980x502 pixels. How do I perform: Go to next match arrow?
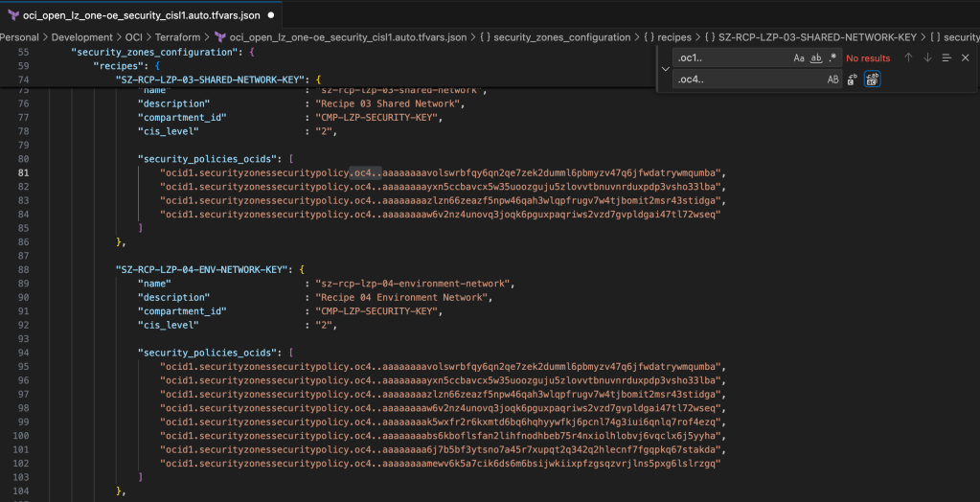coord(927,58)
